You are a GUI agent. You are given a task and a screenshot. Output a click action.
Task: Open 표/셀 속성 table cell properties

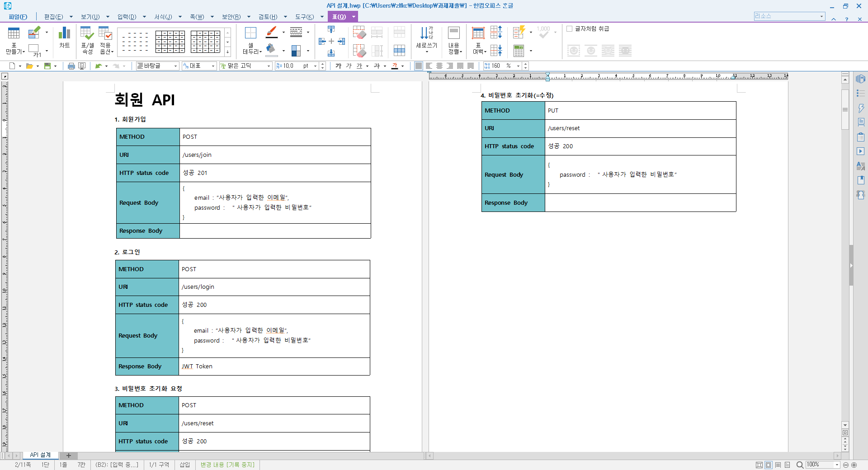[87, 40]
